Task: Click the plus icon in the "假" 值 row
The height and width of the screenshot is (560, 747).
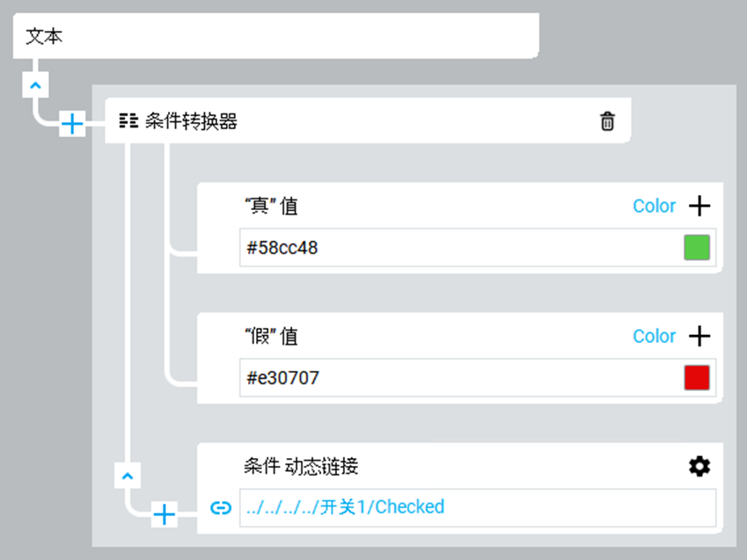Action: (699, 337)
